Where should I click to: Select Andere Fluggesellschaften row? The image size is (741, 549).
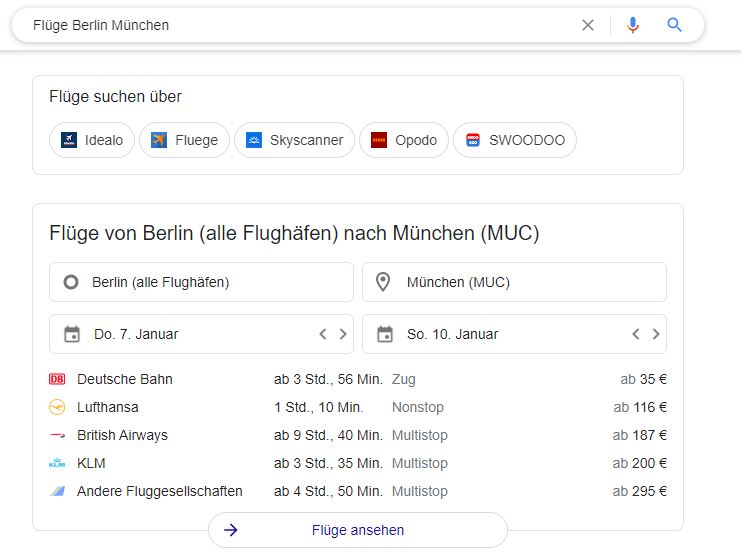358,491
